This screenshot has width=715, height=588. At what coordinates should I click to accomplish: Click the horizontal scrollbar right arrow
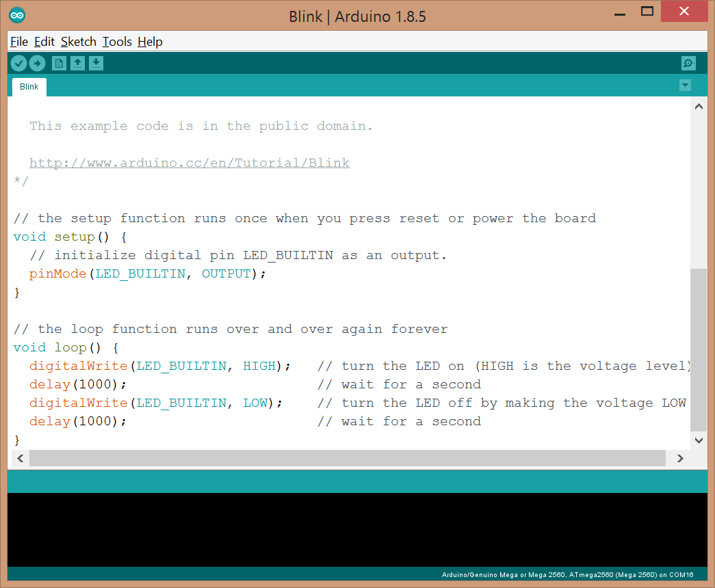(680, 458)
